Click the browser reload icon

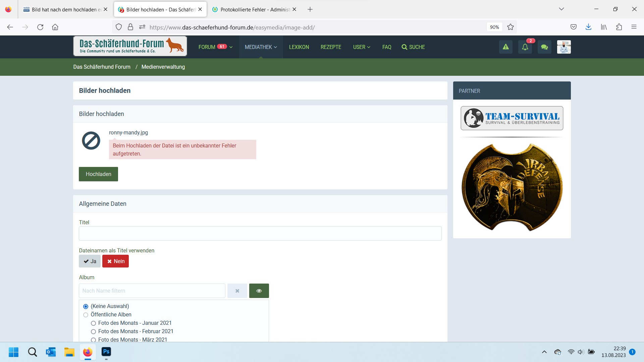point(40,27)
